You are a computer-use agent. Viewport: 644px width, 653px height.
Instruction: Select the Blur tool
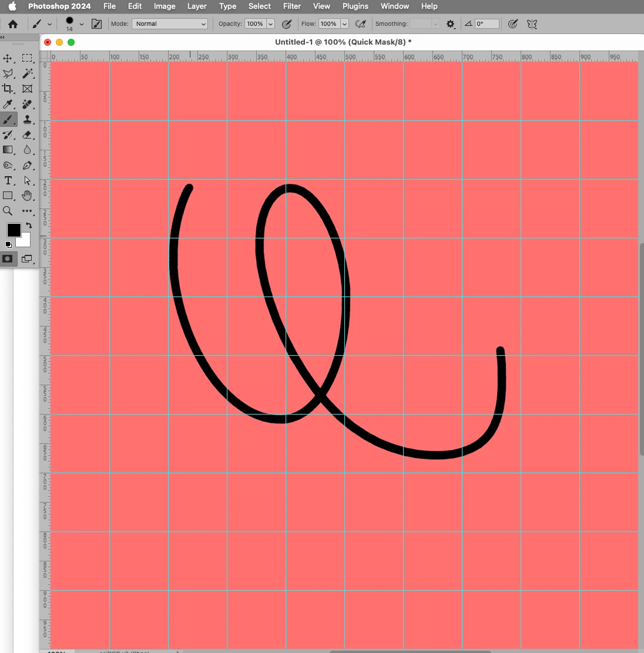click(27, 150)
